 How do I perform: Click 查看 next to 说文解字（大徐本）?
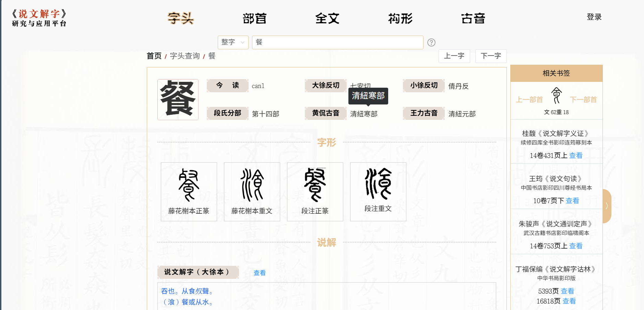click(x=260, y=273)
